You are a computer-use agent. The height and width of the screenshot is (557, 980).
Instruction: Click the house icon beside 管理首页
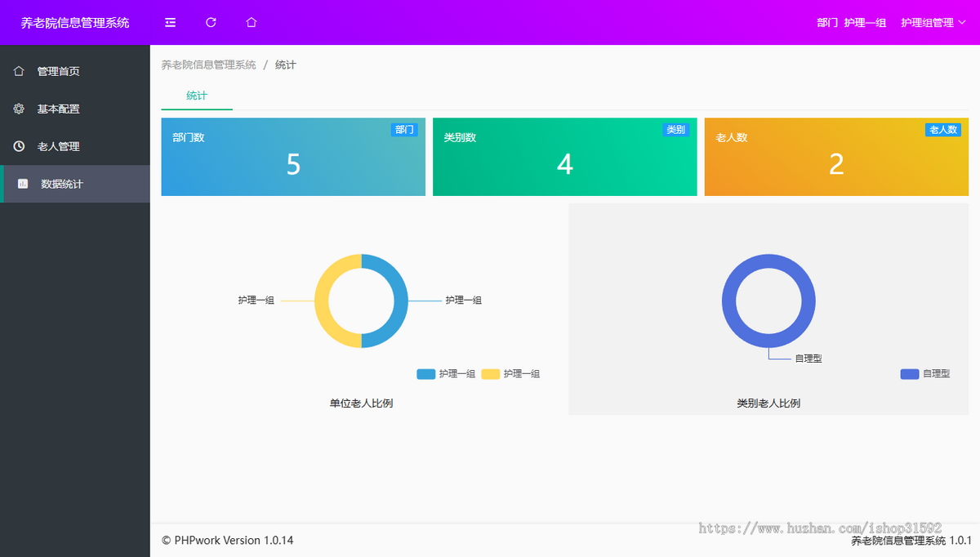[19, 71]
